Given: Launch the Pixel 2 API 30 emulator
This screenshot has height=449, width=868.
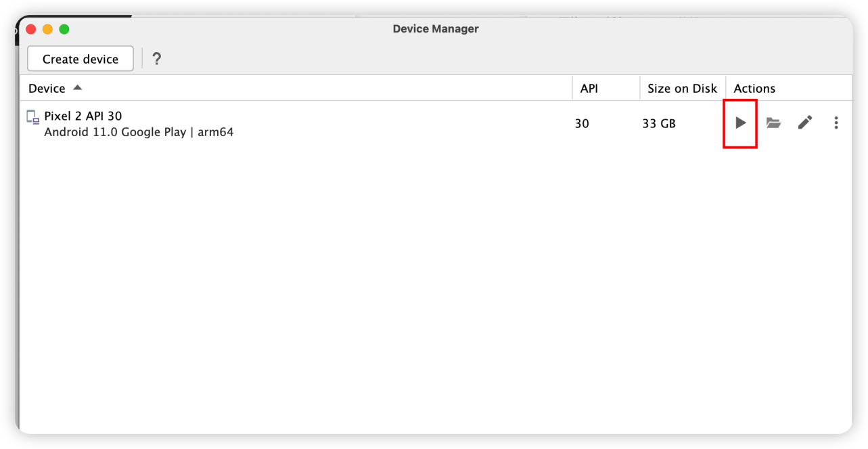Looking at the screenshot, I should click(x=741, y=123).
